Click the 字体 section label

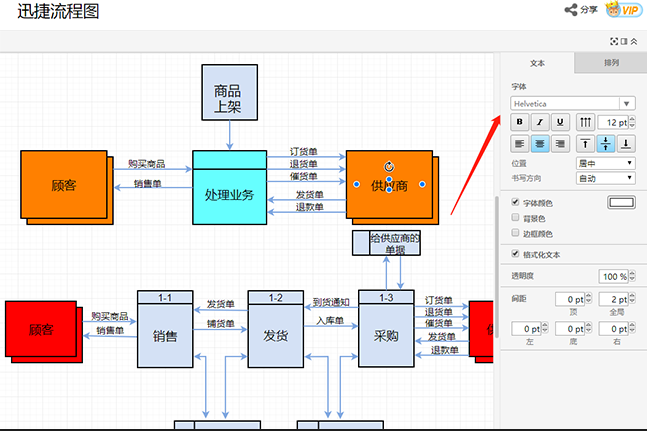tap(519, 87)
